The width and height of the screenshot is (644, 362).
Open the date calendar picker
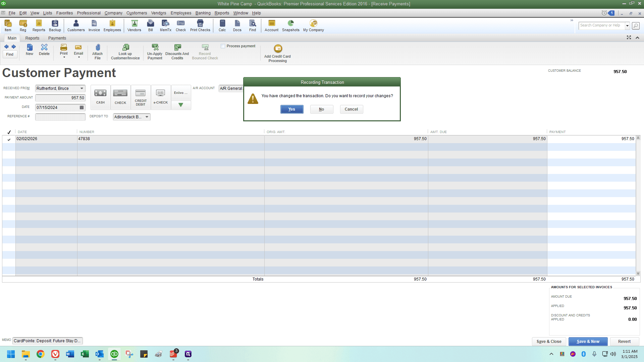click(82, 108)
